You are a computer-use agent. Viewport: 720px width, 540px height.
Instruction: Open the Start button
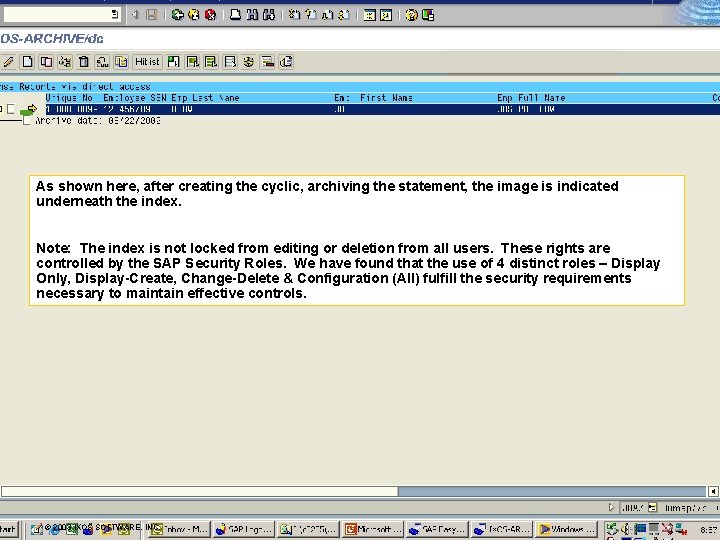(8, 529)
